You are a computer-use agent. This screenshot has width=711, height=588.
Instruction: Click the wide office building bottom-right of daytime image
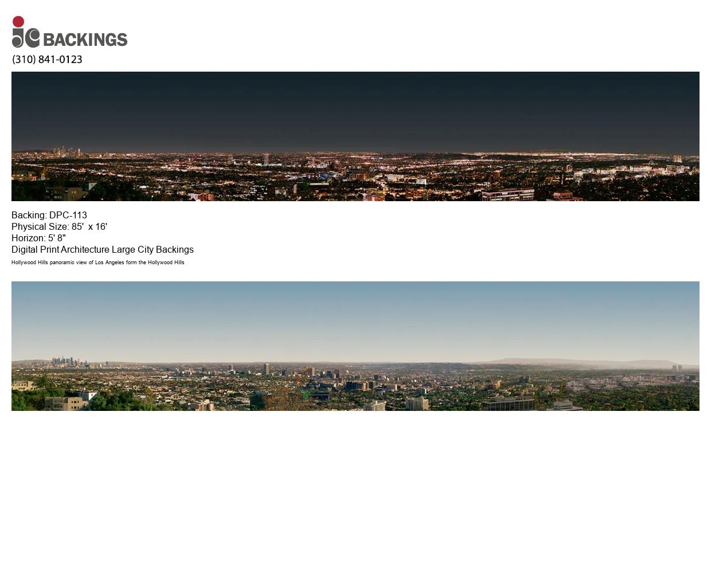pos(508,404)
